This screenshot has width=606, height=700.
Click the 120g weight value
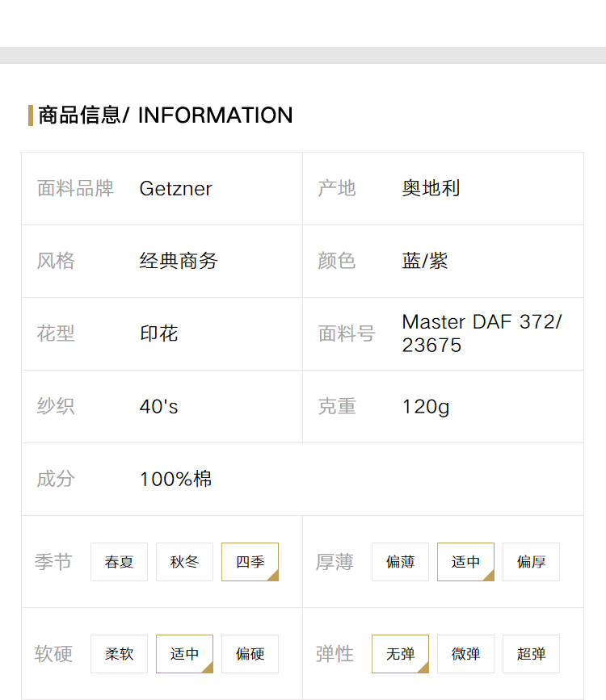426,407
